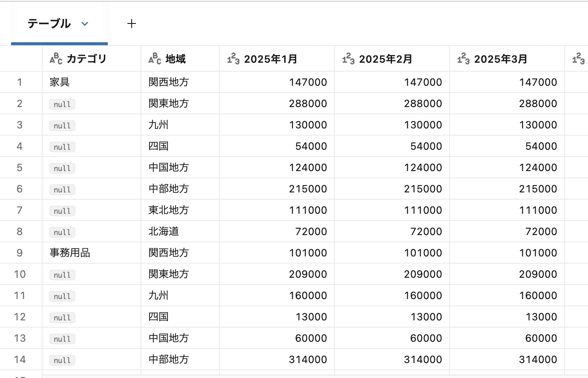Screen dimensions: 588x378
Task: Select the 北海道 cell
Action: tap(180, 231)
